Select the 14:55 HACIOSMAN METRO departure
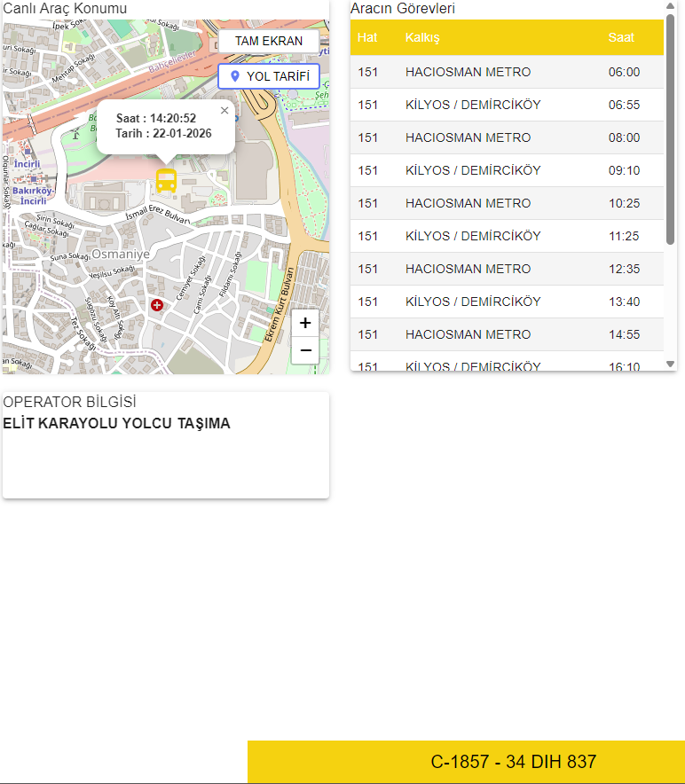 (507, 334)
